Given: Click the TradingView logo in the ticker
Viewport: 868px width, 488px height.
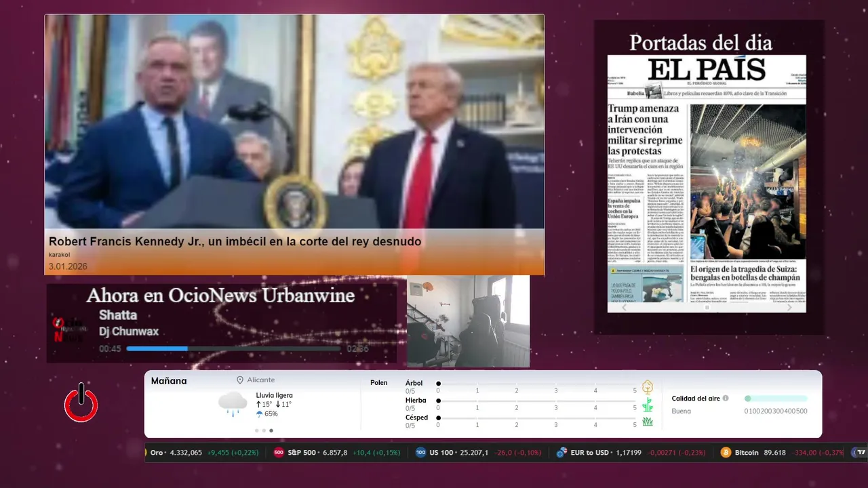Looking at the screenshot, I should [x=861, y=453].
